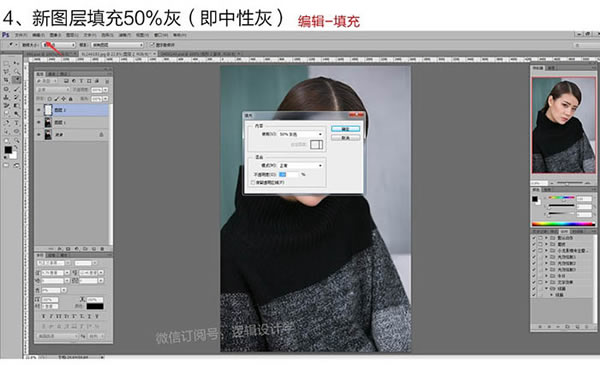
Task: Select the Brush tool in the toolbox
Action: [x=16, y=89]
